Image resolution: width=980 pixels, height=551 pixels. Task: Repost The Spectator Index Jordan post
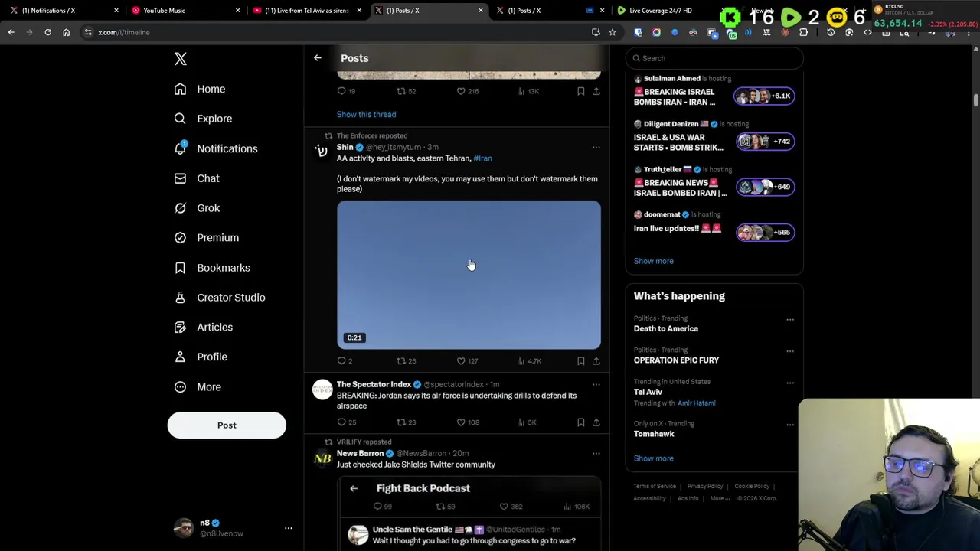[x=406, y=422]
